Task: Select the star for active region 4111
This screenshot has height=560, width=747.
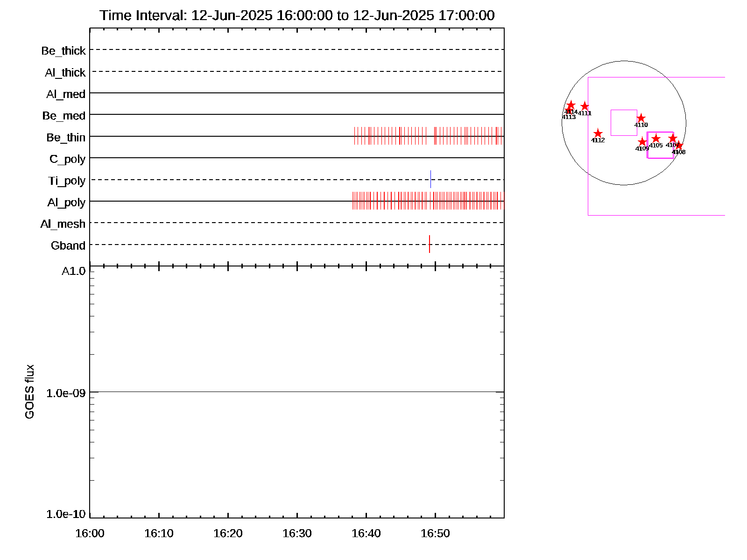Action: pyautogui.click(x=585, y=106)
